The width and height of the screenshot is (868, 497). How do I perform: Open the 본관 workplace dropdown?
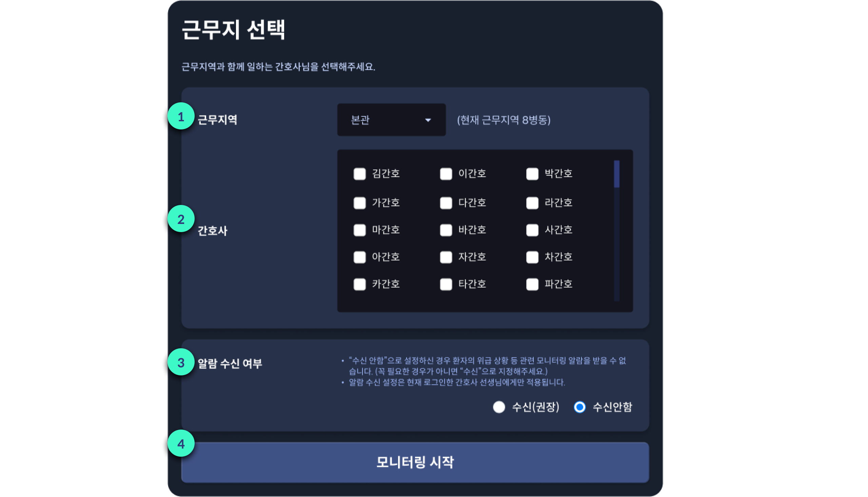[392, 120]
